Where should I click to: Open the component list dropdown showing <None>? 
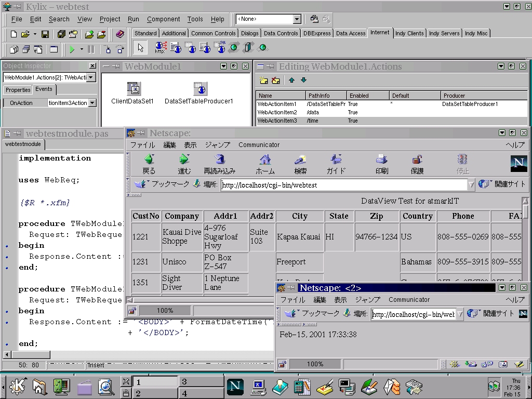click(297, 19)
